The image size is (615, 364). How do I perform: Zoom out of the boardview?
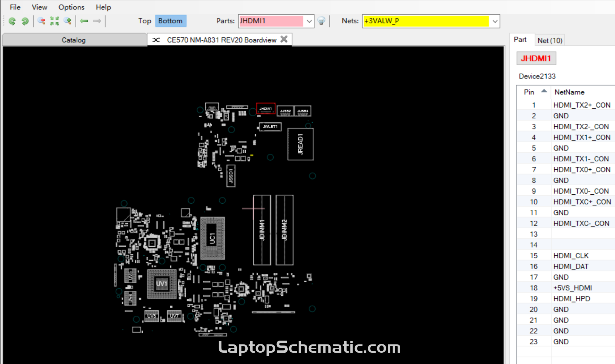click(x=42, y=21)
